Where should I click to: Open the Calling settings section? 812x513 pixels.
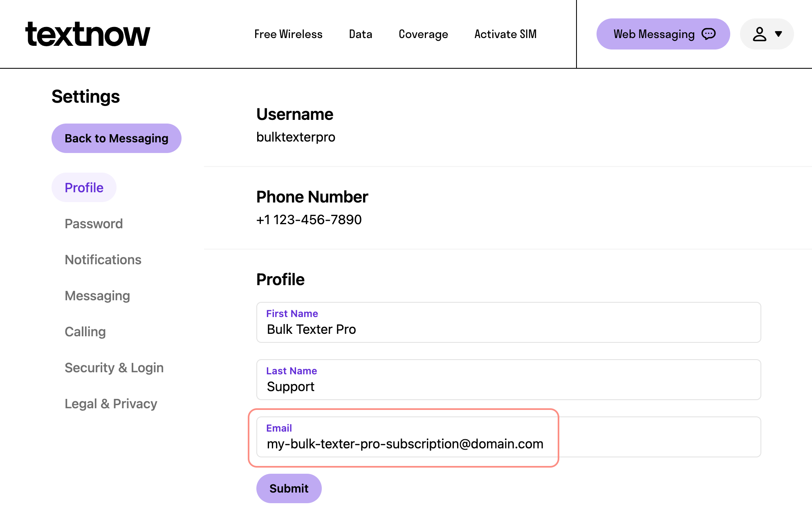click(85, 331)
